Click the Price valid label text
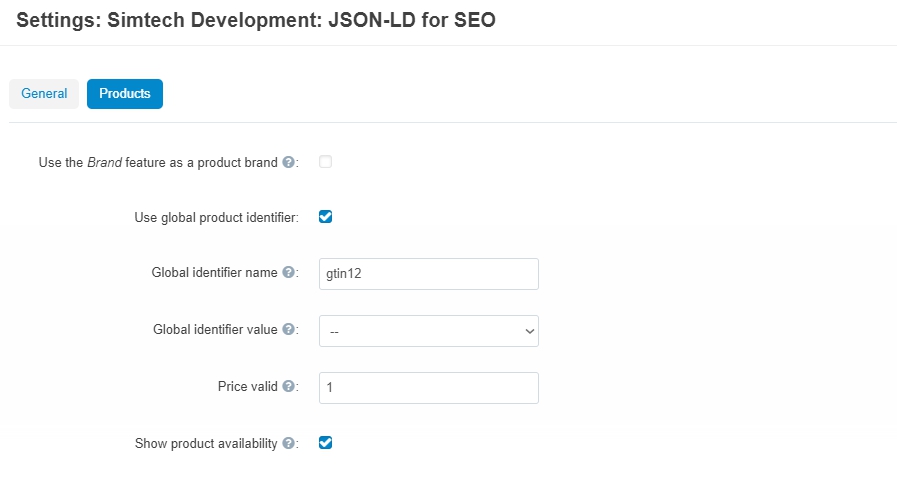The width and height of the screenshot is (897, 478). tap(248, 387)
